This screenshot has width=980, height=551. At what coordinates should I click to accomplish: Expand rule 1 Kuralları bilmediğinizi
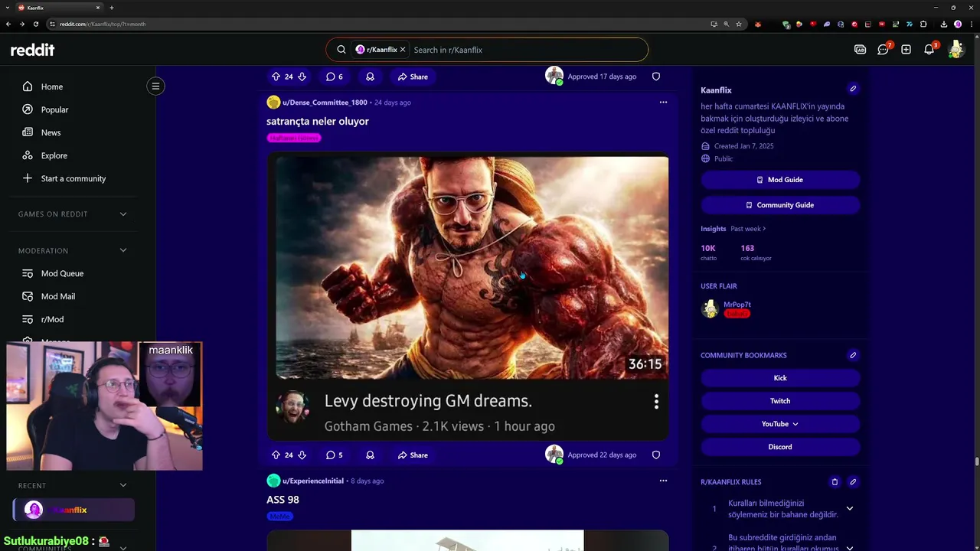(x=849, y=508)
